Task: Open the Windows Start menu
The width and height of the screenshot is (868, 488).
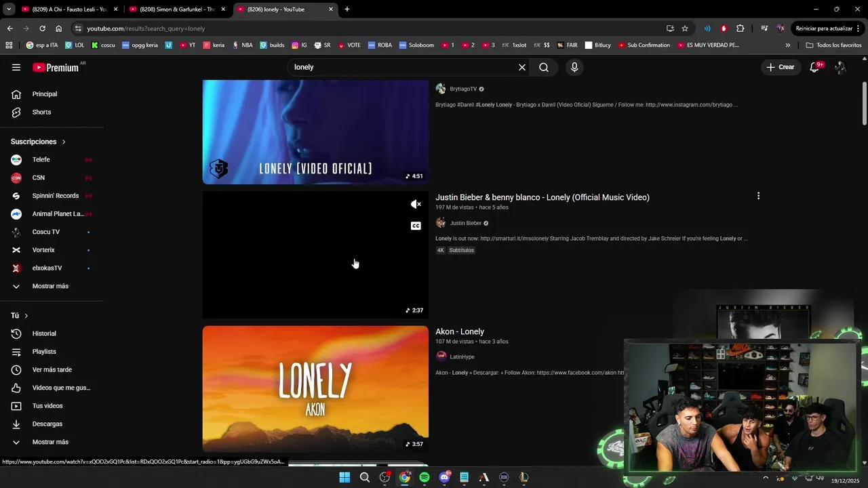Action: tap(344, 477)
